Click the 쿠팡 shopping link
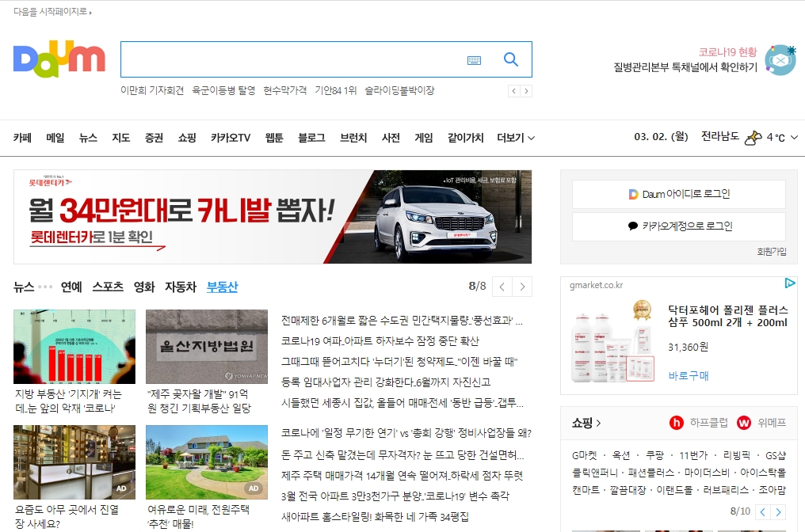805x532 pixels. click(654, 455)
